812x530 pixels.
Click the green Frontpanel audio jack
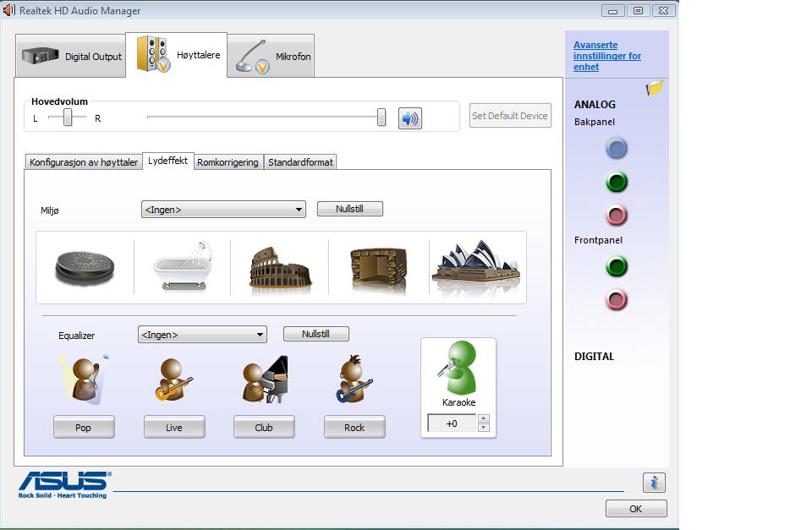point(617,267)
